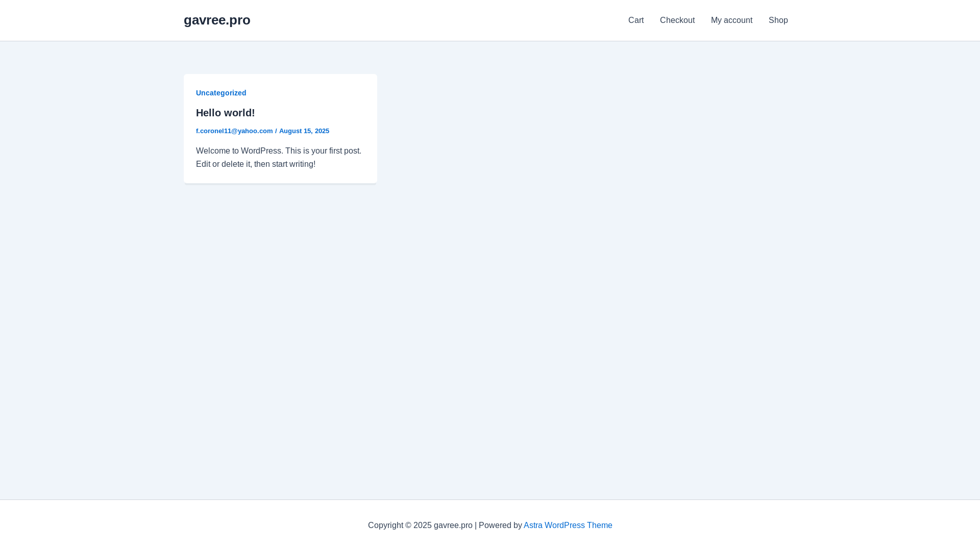Viewport: 980px width, 551px height.
Task: Open the Uncategorized category link
Action: coord(221,93)
